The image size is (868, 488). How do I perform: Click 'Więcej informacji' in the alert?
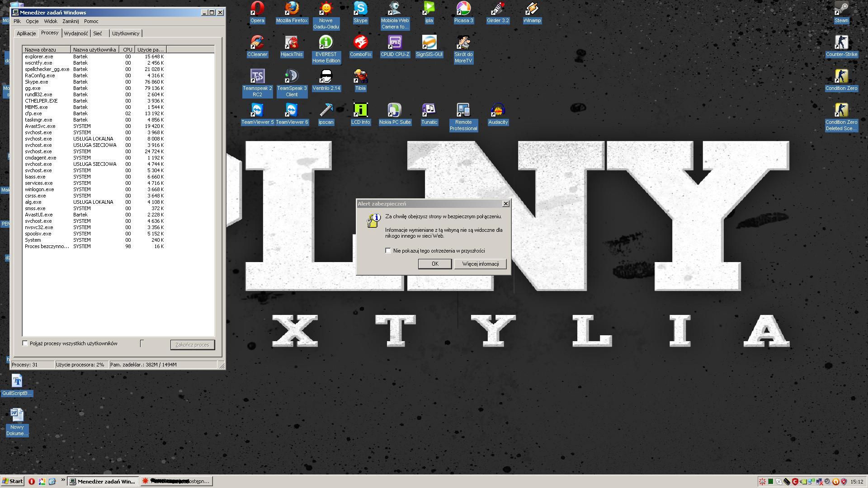tap(480, 264)
